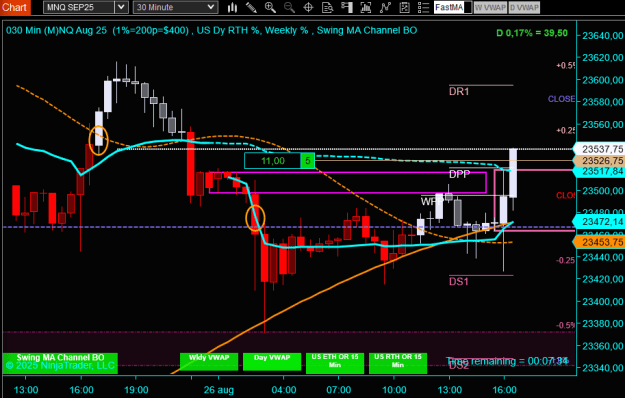This screenshot has width=625, height=398.
Task: Click the zoom out magnifier icon
Action: (289, 7)
